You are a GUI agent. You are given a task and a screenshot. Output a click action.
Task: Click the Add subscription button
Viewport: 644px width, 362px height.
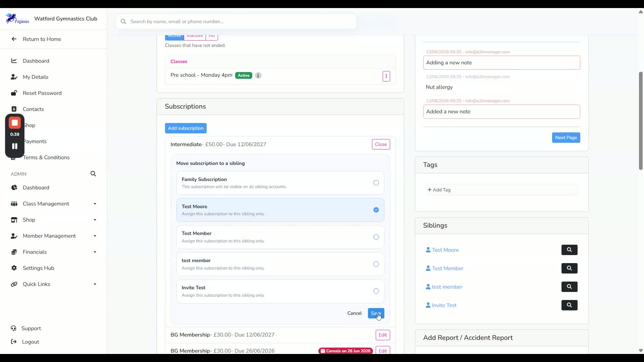tap(185, 128)
